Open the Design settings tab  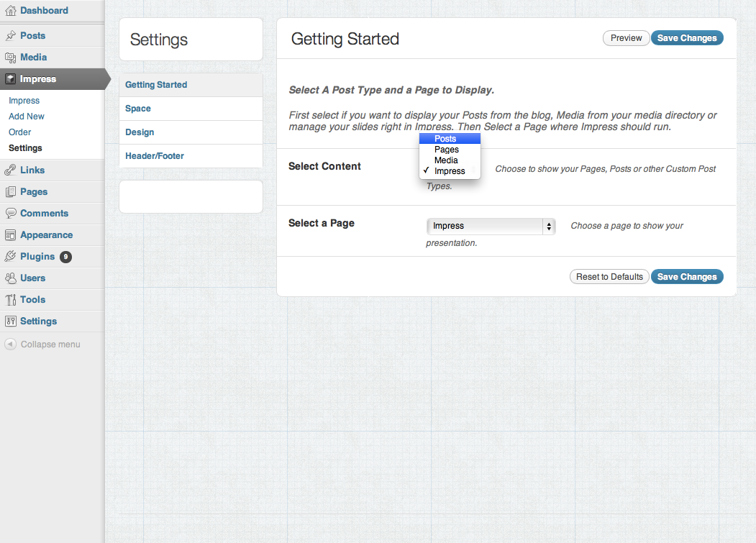point(140,132)
